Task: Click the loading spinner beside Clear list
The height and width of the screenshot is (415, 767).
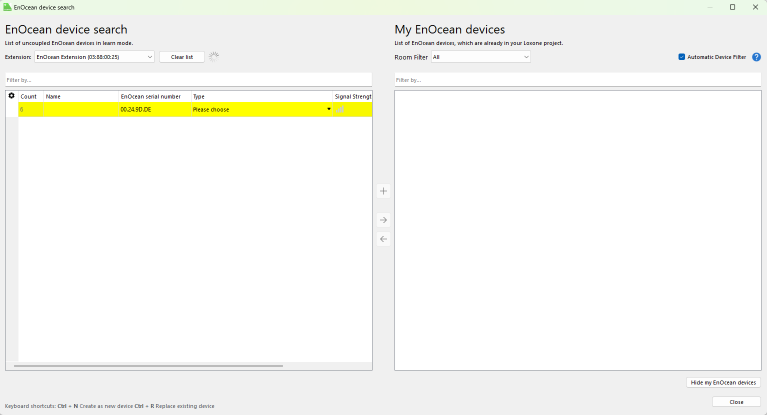Action: tap(214, 57)
